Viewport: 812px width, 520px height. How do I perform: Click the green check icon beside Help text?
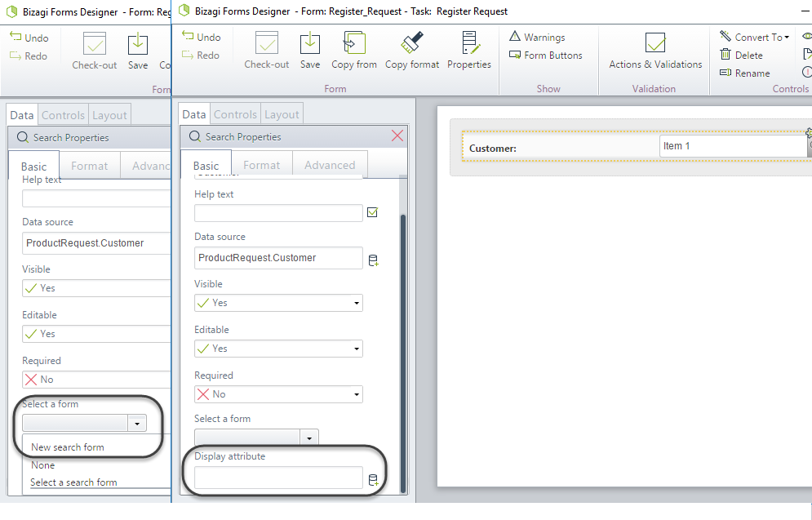point(372,212)
